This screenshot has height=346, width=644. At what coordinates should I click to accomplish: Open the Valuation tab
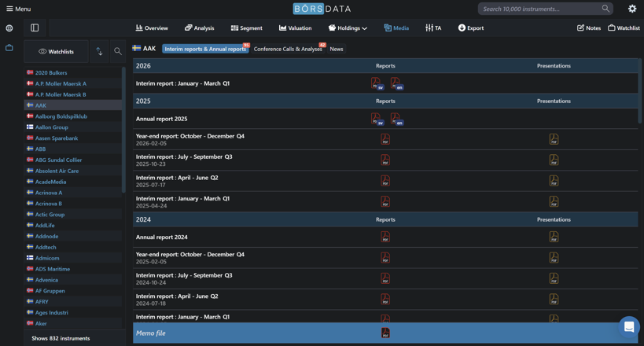(x=295, y=28)
